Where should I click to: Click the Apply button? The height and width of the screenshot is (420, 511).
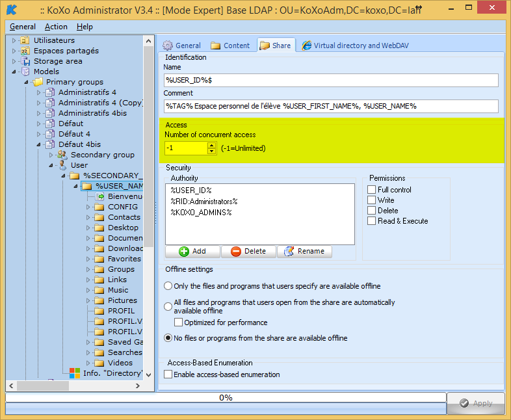476,403
